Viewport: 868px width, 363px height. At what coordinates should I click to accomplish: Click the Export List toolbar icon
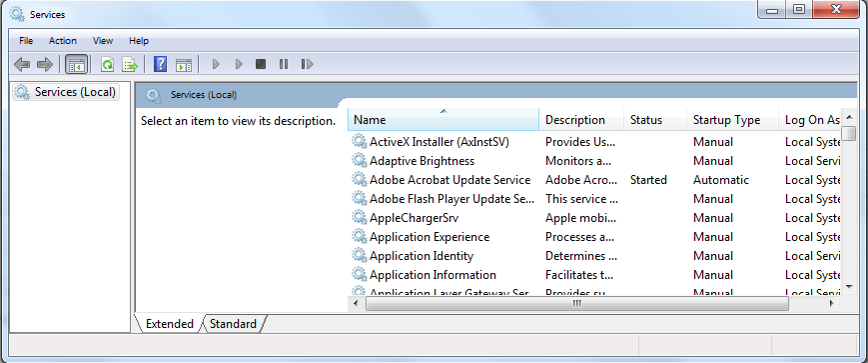(x=130, y=64)
